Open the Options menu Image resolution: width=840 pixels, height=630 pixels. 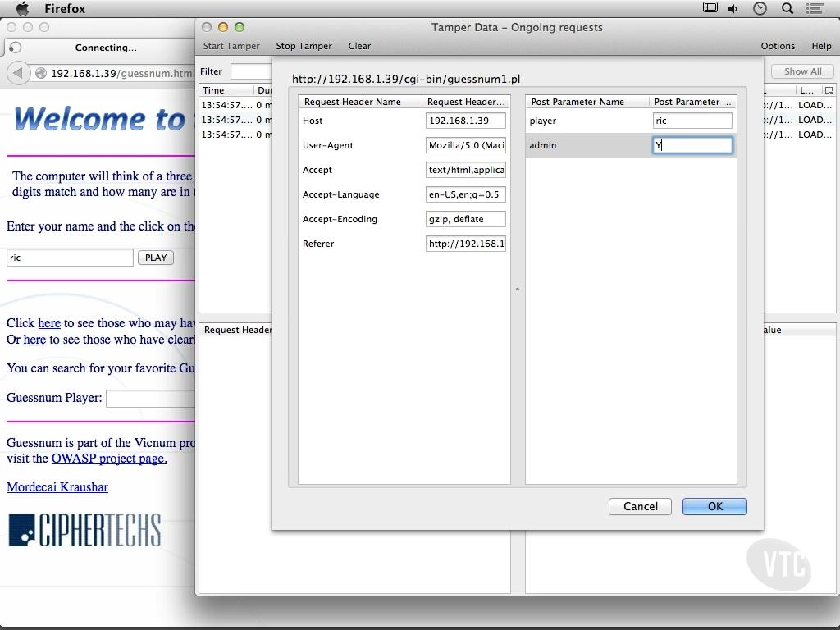coord(778,46)
